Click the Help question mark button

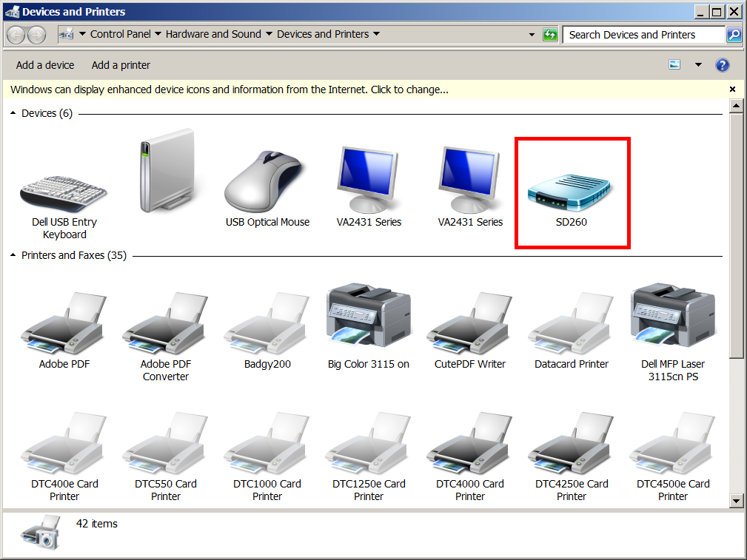(722, 65)
